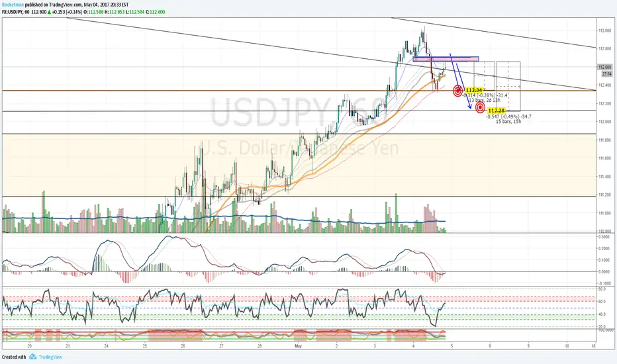Click the 15 bars, 15h measurement text
Image resolution: width=617 pixels, height=364 pixels.
pyautogui.click(x=508, y=122)
